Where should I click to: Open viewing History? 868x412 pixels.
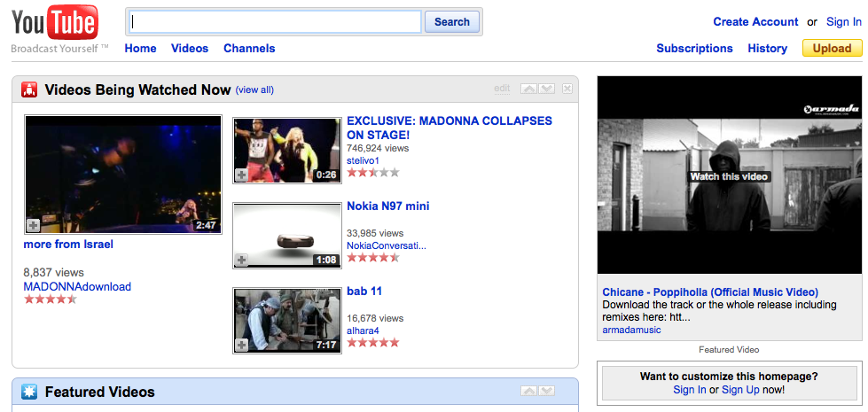(767, 49)
